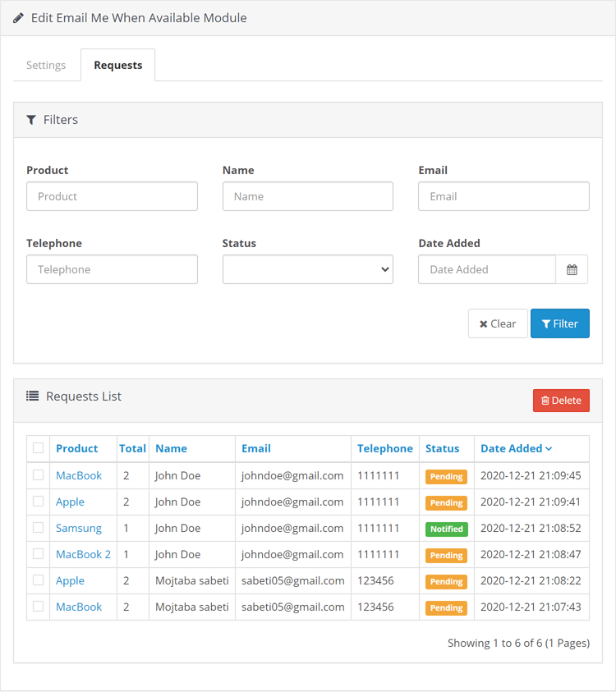Check the Samsung row checkbox
616x692 pixels.
tap(39, 527)
